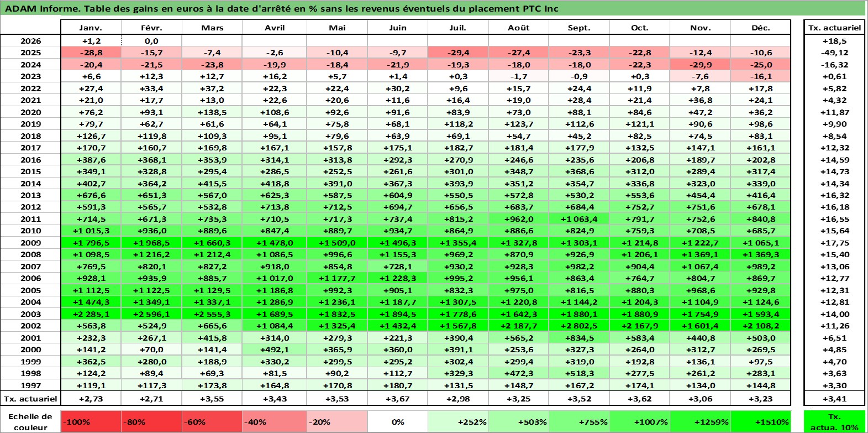Select the Mai column header
868x433 pixels.
(337, 28)
